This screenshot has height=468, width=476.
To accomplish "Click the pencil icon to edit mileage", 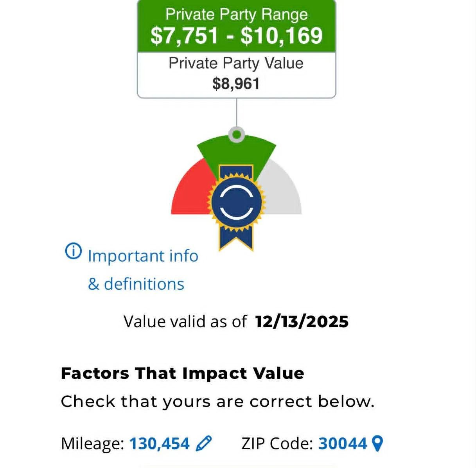I will click(203, 443).
